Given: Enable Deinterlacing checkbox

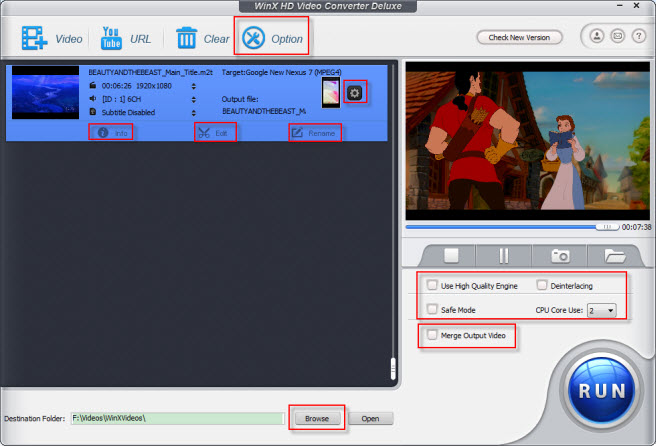Looking at the screenshot, I should tap(541, 285).
